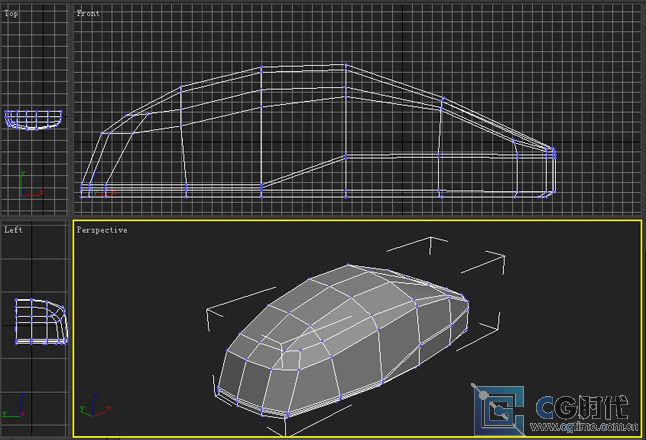
Task: Click the Left viewport label
Action: tap(13, 230)
